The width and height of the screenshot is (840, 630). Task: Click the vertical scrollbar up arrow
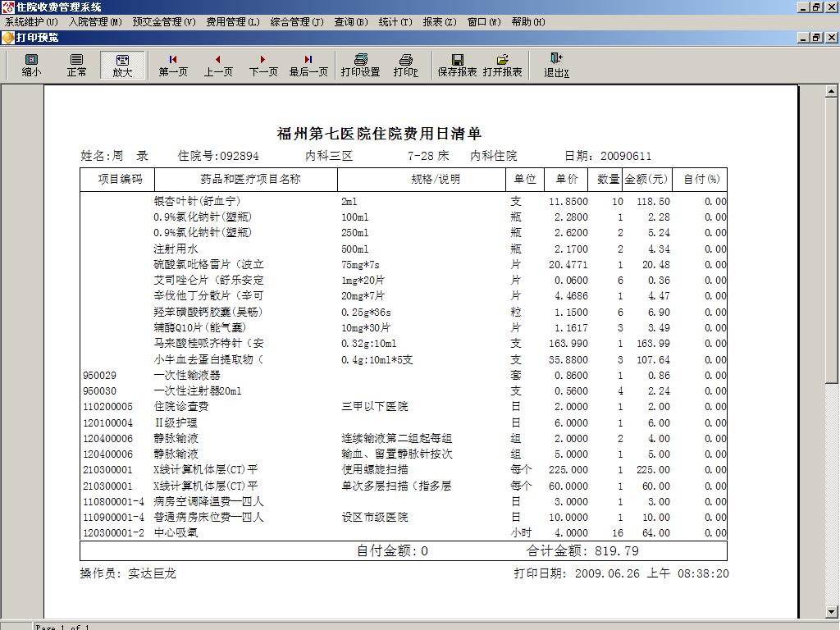(x=831, y=92)
